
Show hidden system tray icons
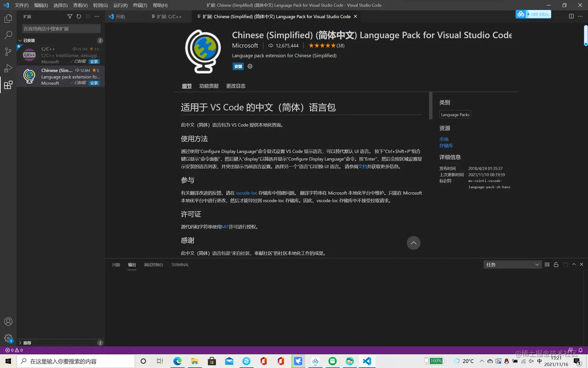click(481, 361)
